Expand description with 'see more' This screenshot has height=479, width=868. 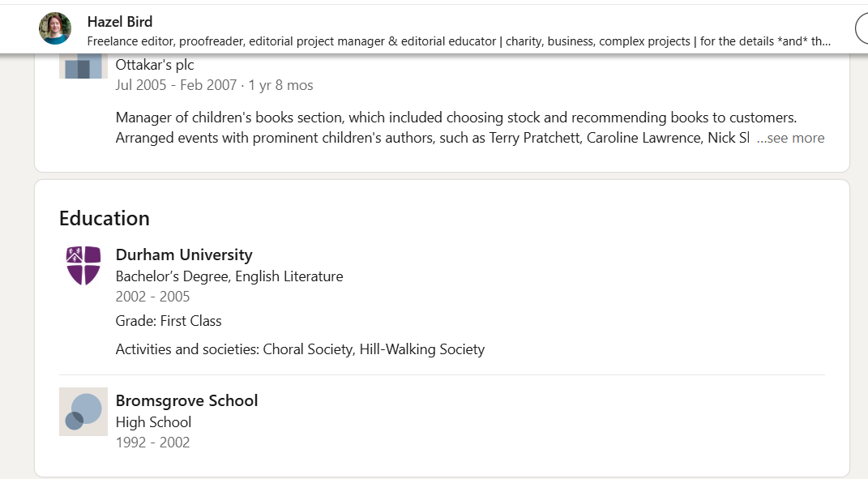tap(790, 138)
